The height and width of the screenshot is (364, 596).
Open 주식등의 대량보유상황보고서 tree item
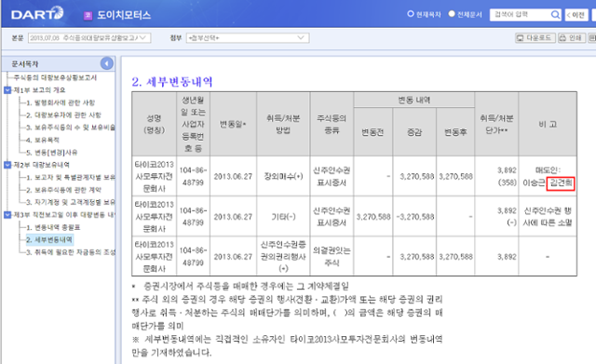55,77
